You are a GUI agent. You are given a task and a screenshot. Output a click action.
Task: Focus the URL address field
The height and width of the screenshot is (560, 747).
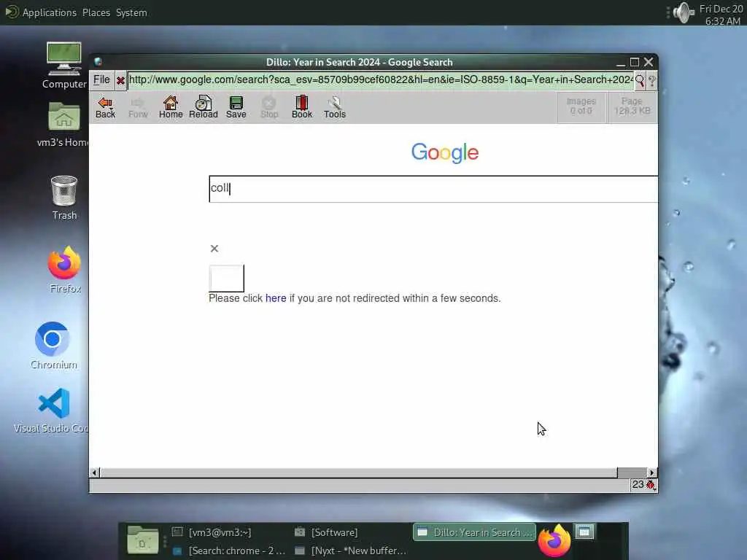(x=381, y=80)
